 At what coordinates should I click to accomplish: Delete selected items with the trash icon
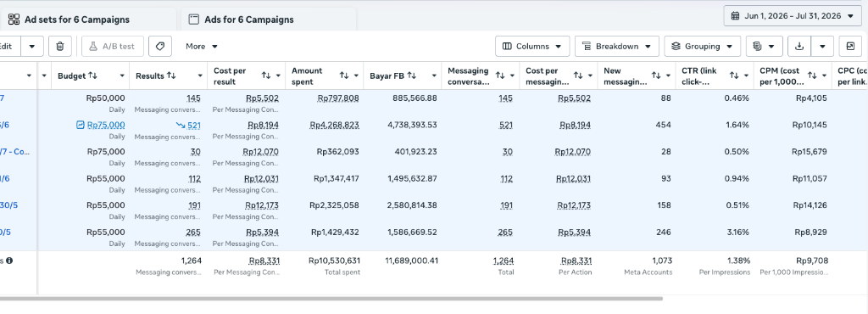point(60,47)
